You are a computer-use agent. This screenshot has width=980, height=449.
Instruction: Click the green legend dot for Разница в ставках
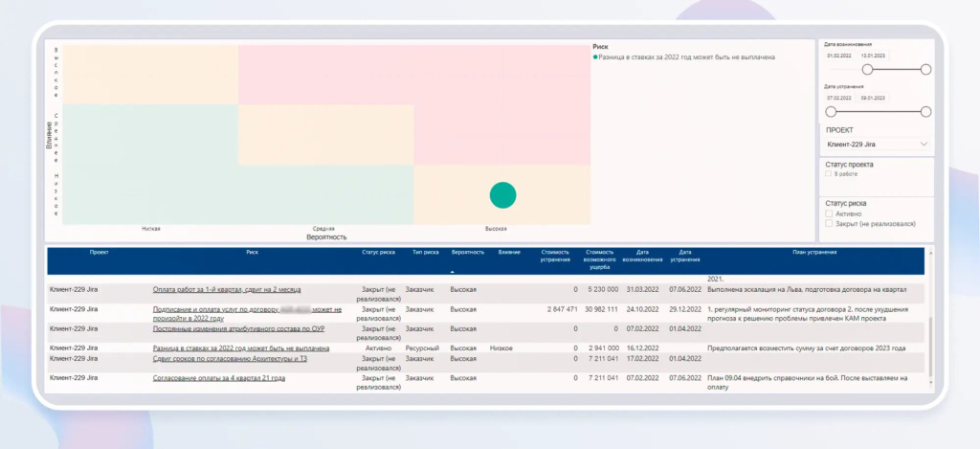pos(595,56)
